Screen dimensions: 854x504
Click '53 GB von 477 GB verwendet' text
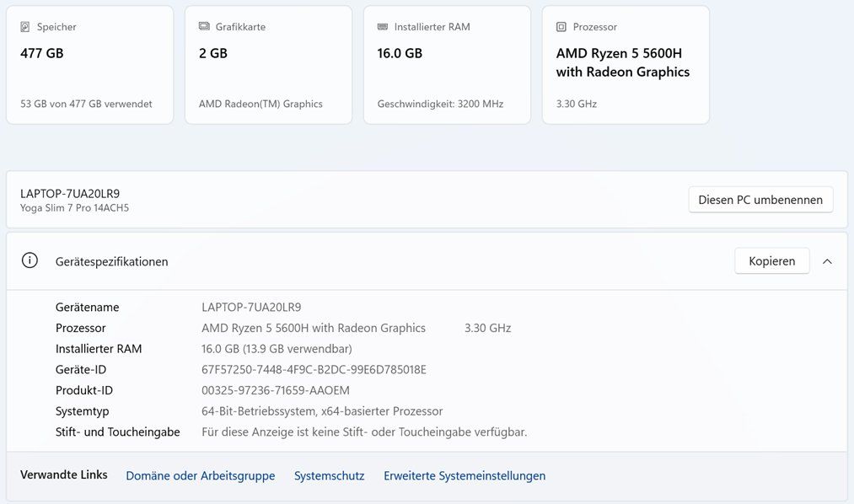tap(86, 104)
